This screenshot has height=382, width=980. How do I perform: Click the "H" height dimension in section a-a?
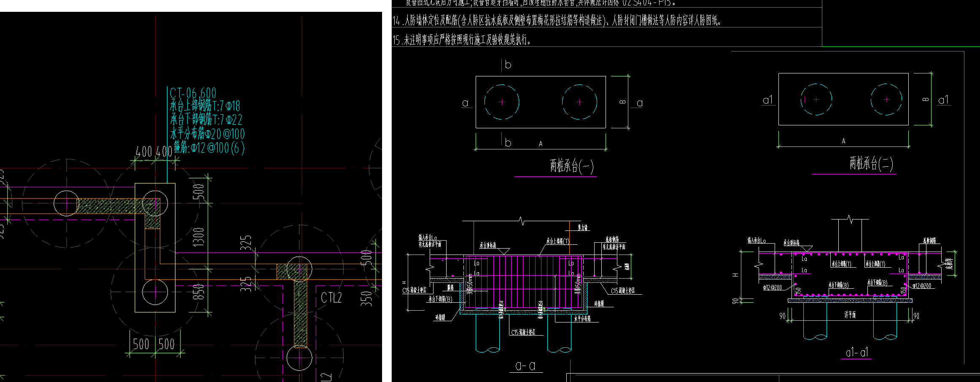pos(404,282)
